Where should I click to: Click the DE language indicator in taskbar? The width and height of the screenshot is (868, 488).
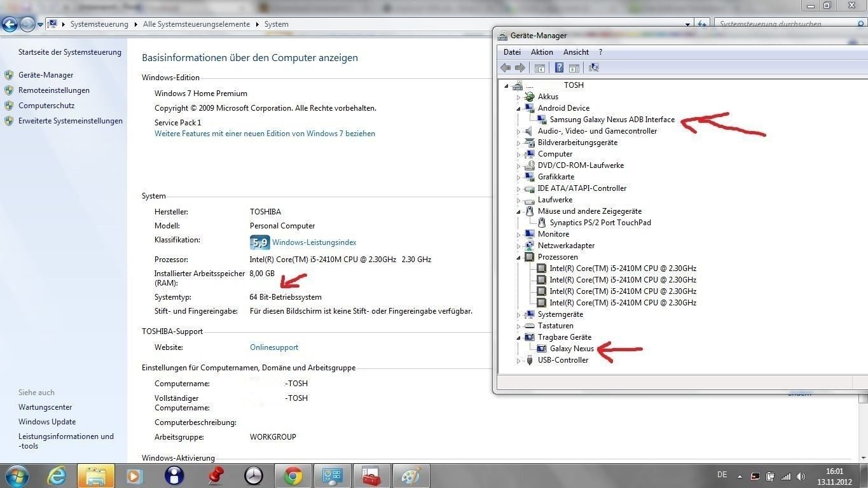click(x=722, y=475)
